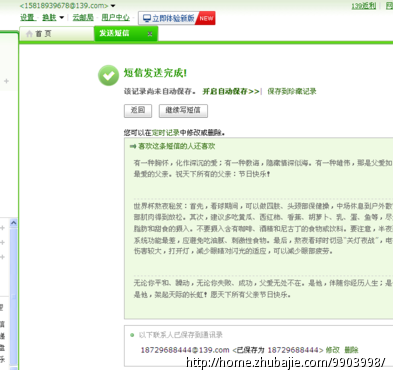This screenshot has width=393, height=370.
Task: Click the green bullet beside 以下联系人已保存到通讯录
Action: 132,335
